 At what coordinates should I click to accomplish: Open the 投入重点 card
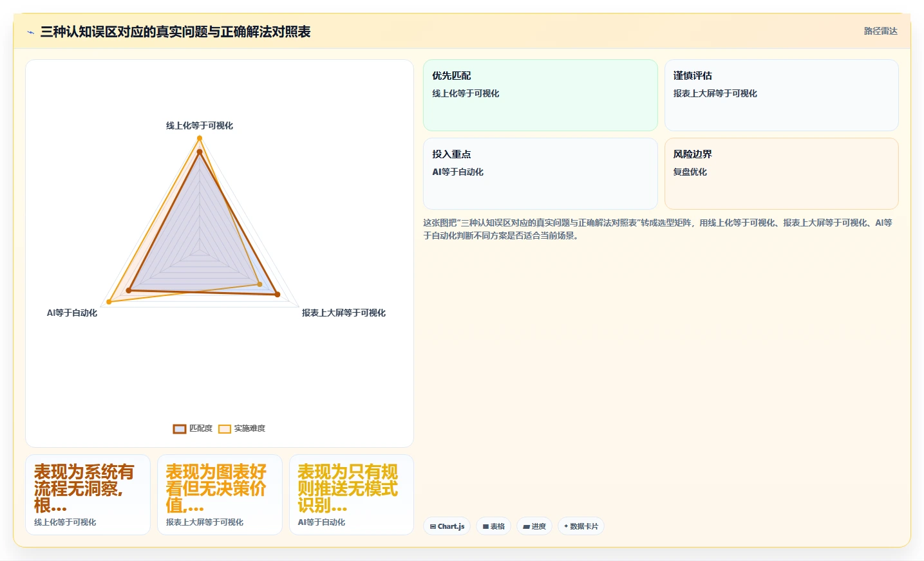click(x=540, y=174)
